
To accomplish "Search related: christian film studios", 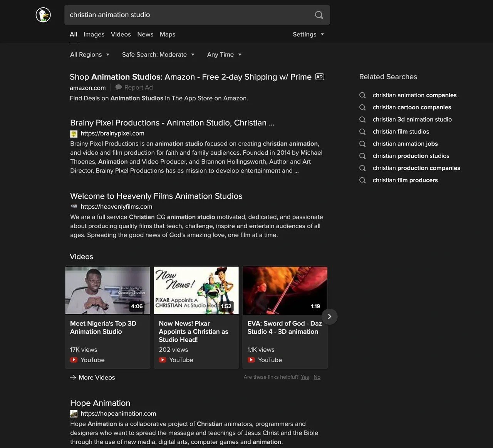I will [401, 132].
